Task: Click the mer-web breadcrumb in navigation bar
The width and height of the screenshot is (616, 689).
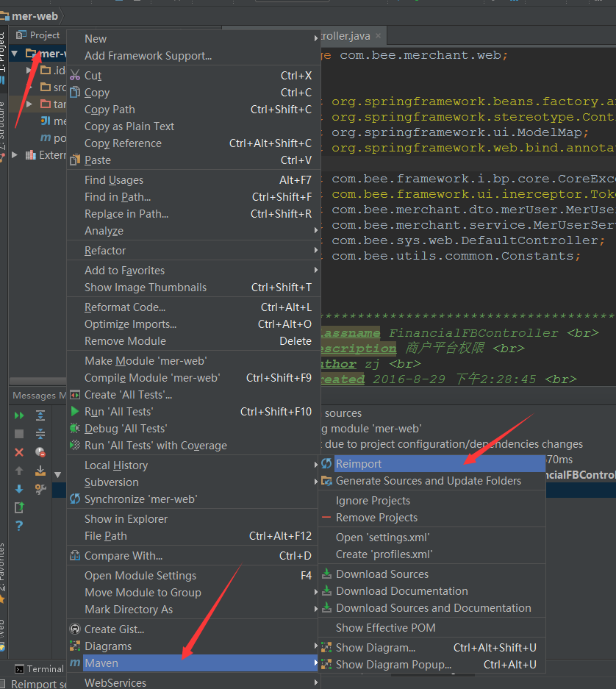Action: 30,16
